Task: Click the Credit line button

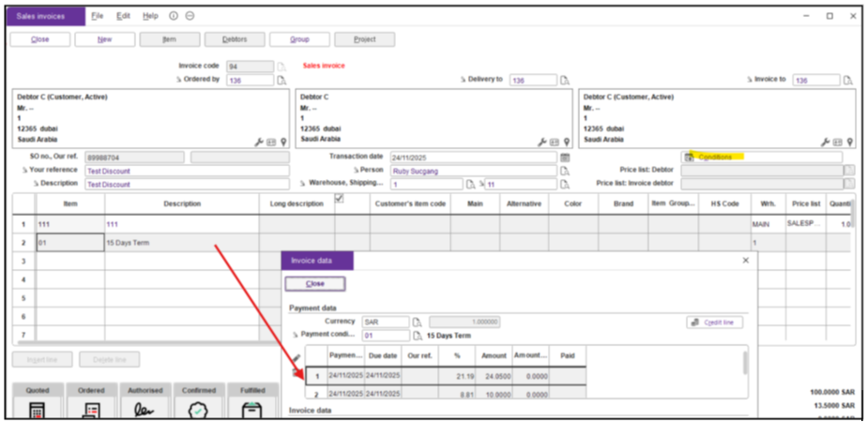Action: pos(715,322)
